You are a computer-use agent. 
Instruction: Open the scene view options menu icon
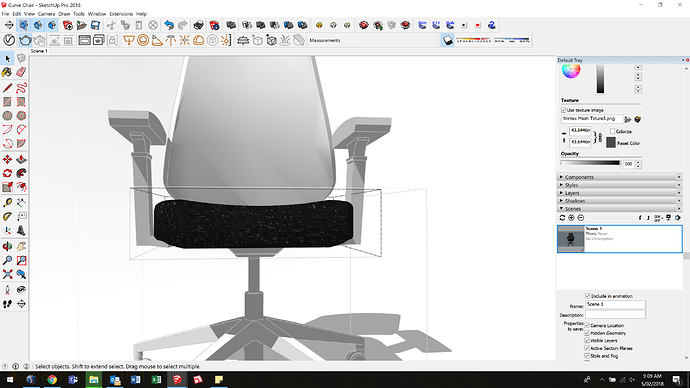pos(658,218)
